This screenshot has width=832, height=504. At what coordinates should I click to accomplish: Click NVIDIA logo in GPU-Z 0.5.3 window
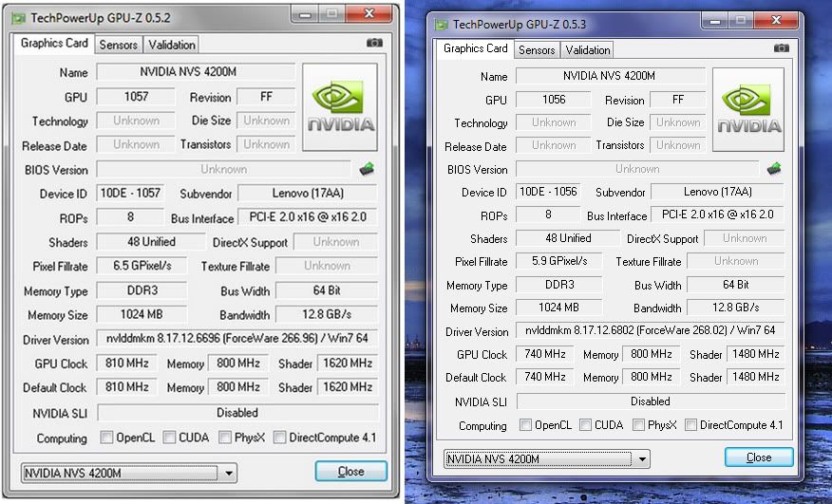coord(748,109)
